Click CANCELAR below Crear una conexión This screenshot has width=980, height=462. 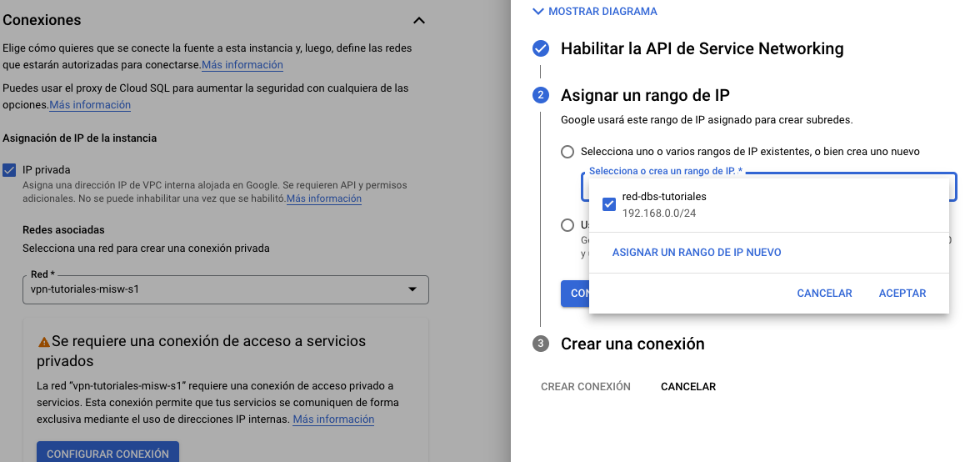point(687,387)
